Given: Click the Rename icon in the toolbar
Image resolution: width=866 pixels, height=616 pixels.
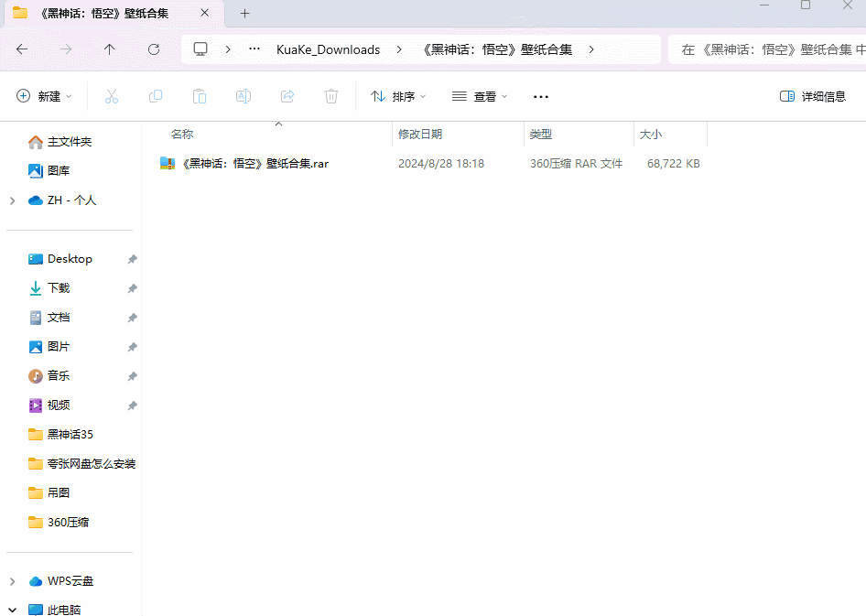Looking at the screenshot, I should 244,97.
